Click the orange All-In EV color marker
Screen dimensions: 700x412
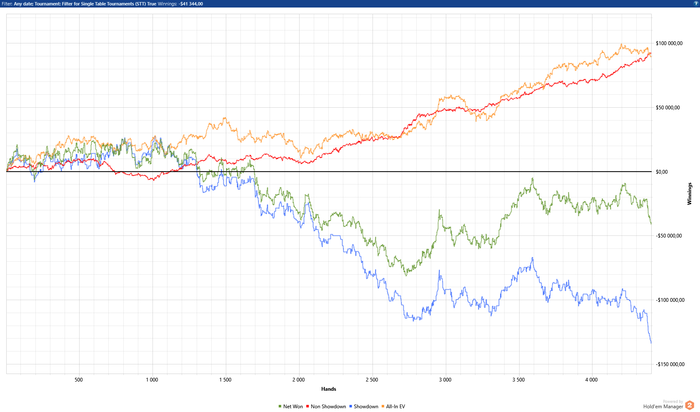coord(383,407)
